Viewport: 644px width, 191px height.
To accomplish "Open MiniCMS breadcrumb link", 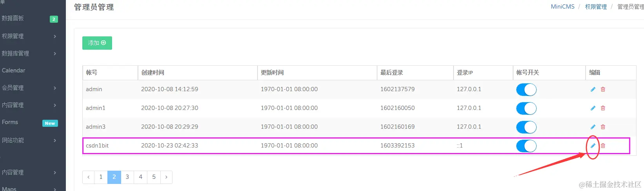I will click(x=562, y=7).
